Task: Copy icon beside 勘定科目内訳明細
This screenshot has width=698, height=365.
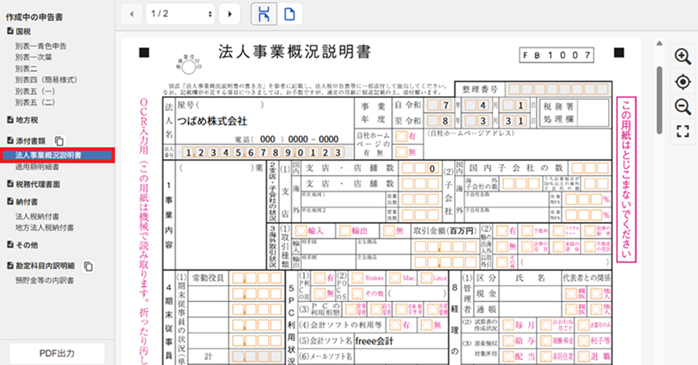Action: point(88,266)
